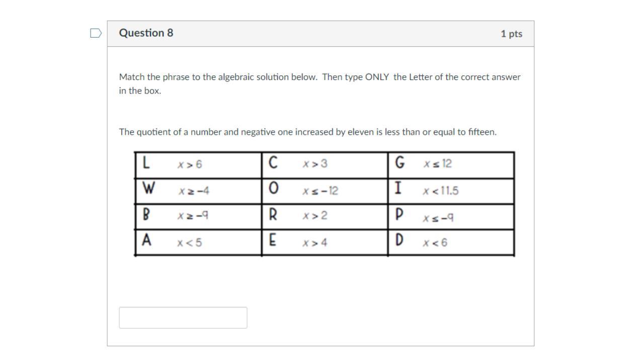Click letter C in the table
This screenshot has width=644, height=362.
(273, 163)
